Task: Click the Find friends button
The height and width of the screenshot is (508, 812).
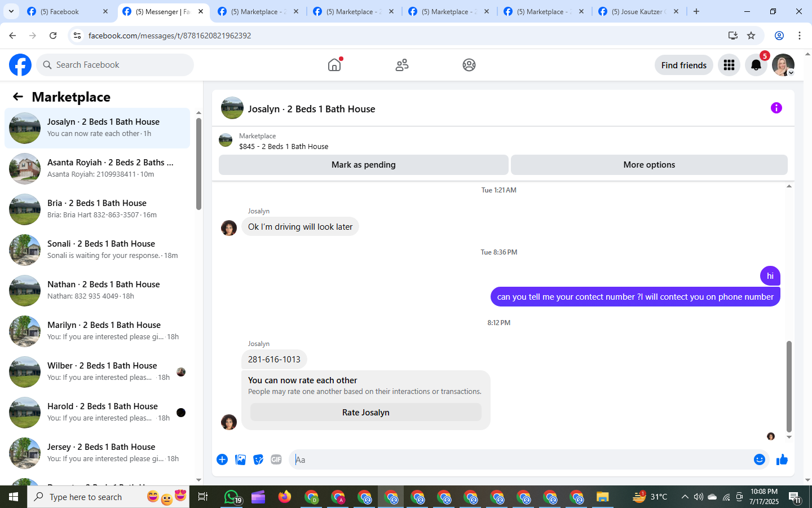Action: (684, 65)
